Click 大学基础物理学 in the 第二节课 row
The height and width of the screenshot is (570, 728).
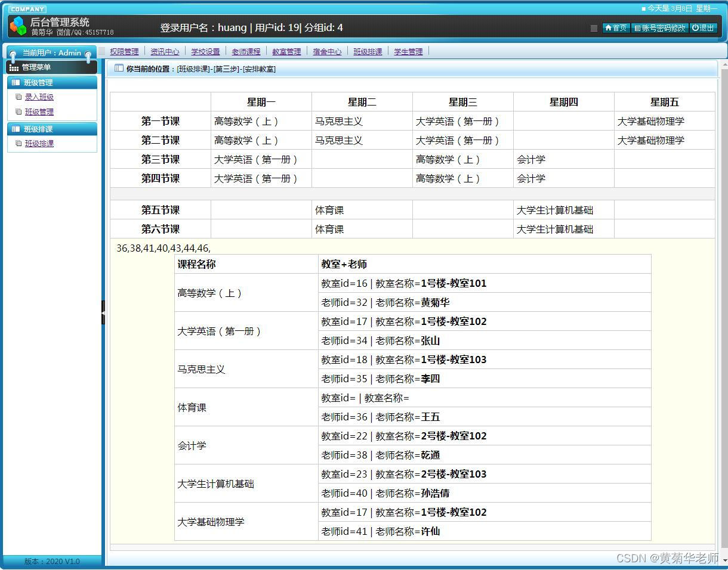click(x=651, y=141)
